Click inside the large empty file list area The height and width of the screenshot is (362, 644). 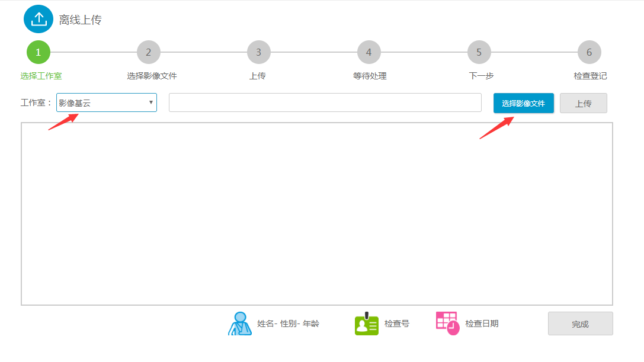point(317,213)
